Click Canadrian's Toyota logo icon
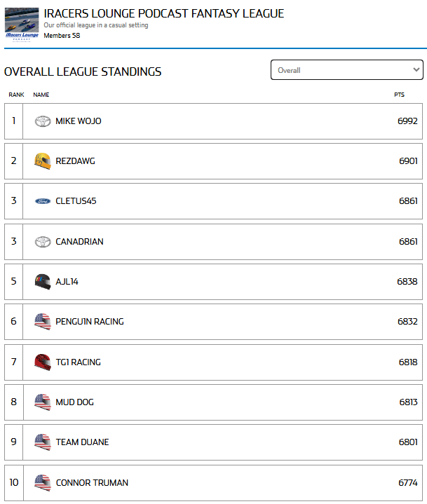This screenshot has height=504, width=427. [x=43, y=242]
